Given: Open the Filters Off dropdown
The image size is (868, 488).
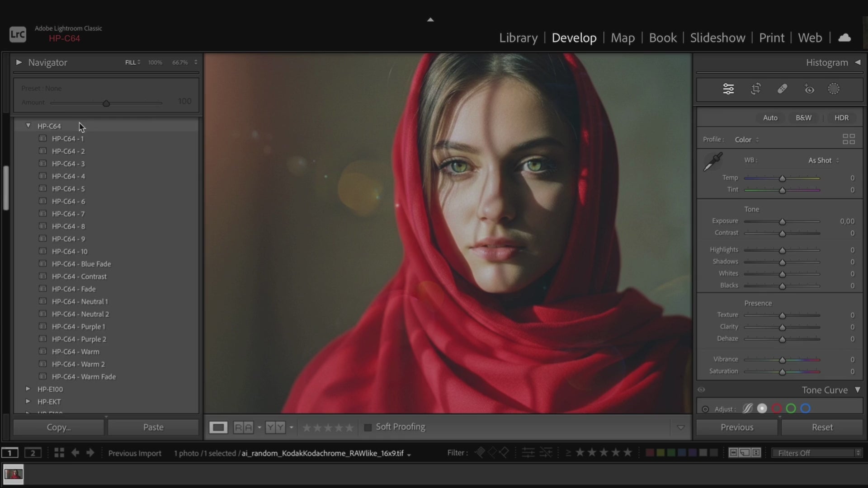Looking at the screenshot, I should (x=816, y=453).
